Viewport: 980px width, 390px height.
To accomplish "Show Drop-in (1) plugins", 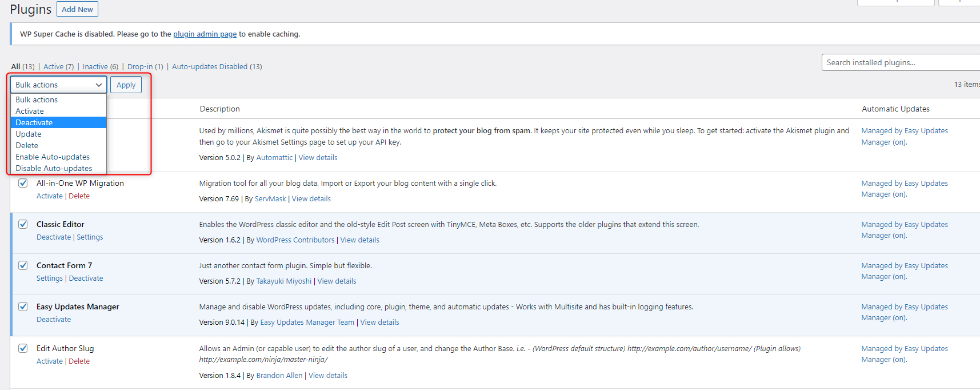I will pyautogui.click(x=145, y=66).
